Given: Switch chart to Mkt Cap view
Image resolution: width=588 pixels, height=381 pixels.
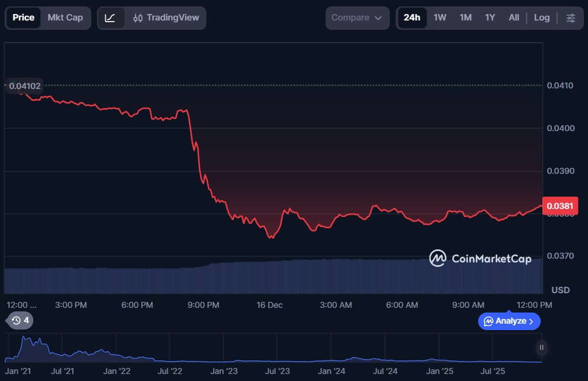Looking at the screenshot, I should 65,18.
